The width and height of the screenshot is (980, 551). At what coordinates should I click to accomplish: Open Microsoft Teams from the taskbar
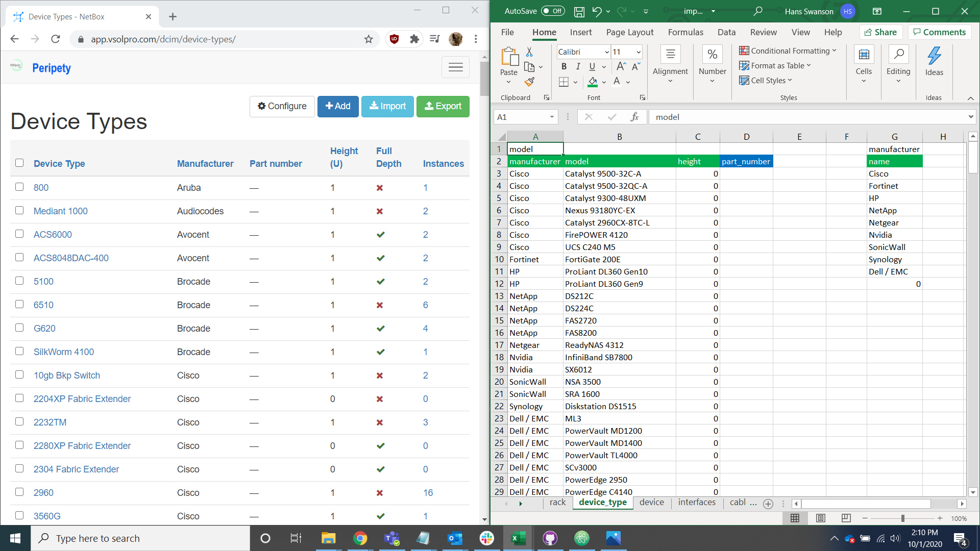point(392,538)
